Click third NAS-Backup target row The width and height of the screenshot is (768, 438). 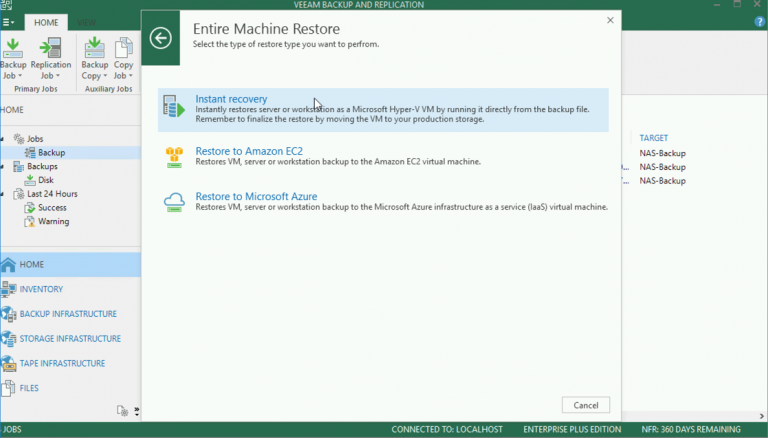click(662, 181)
